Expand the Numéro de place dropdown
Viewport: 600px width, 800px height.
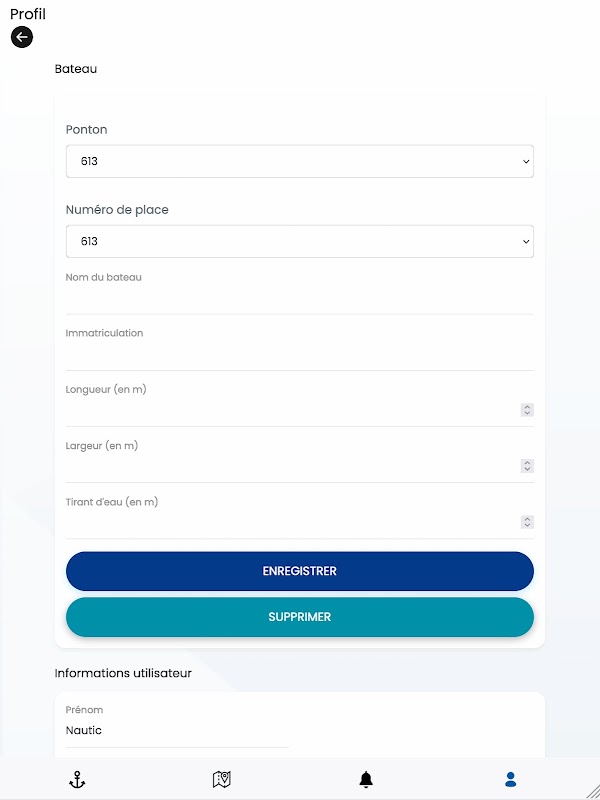coord(299,241)
